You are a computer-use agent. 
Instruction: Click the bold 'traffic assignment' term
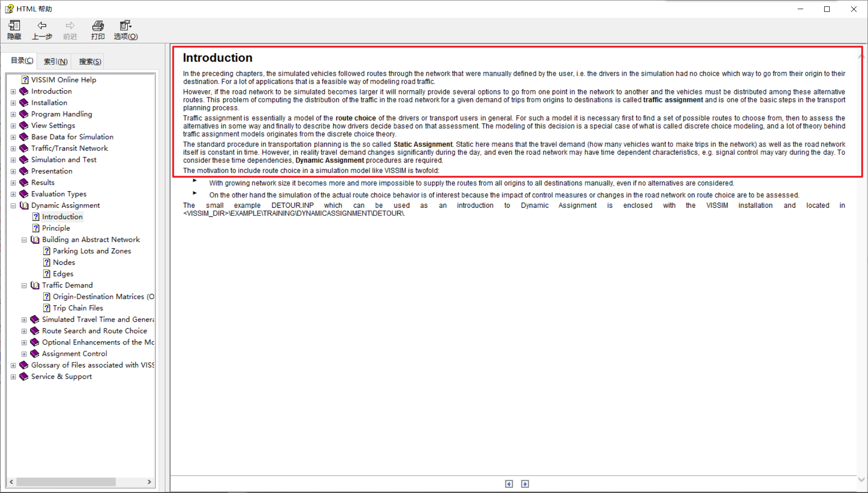[x=673, y=100]
